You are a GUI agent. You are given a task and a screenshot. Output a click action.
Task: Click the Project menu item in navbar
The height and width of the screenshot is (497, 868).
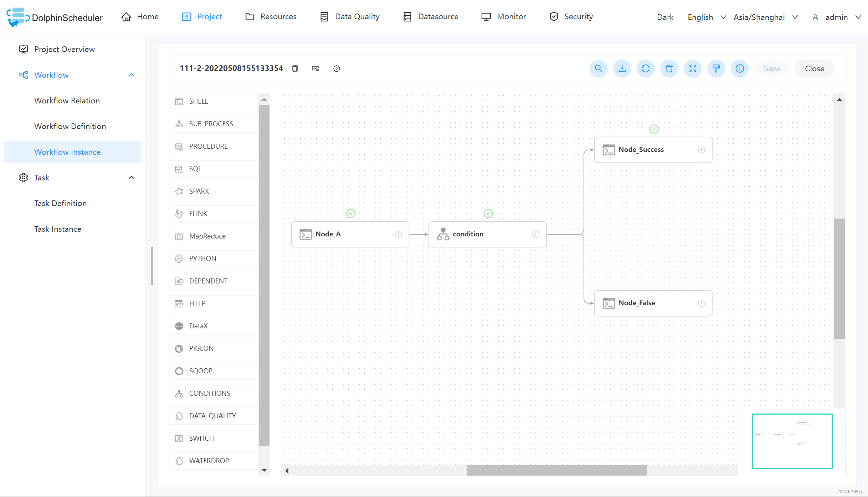[x=210, y=16]
